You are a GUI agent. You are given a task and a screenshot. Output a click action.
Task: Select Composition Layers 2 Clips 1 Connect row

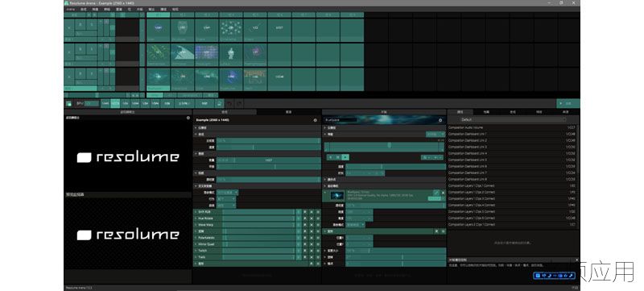[x=512, y=224]
